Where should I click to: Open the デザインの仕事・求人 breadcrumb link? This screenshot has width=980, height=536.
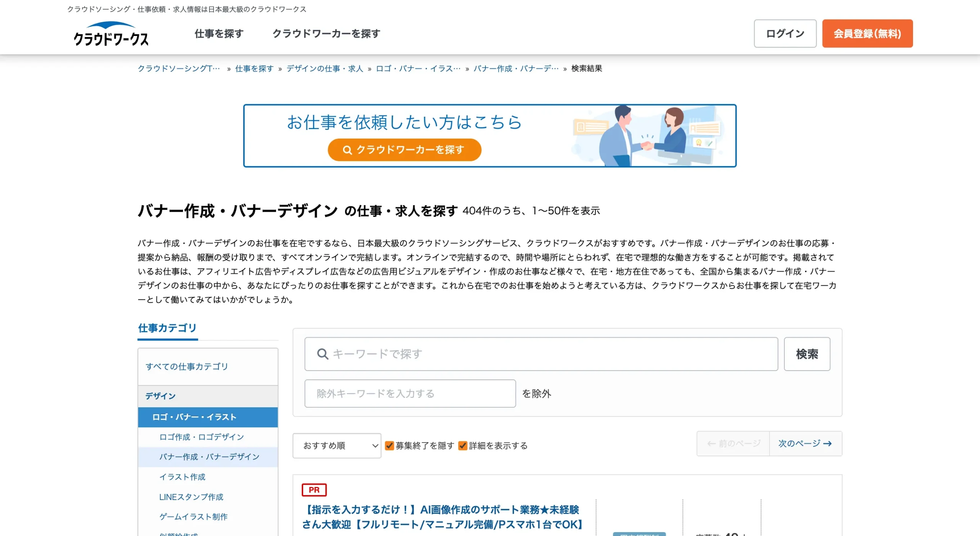point(324,69)
